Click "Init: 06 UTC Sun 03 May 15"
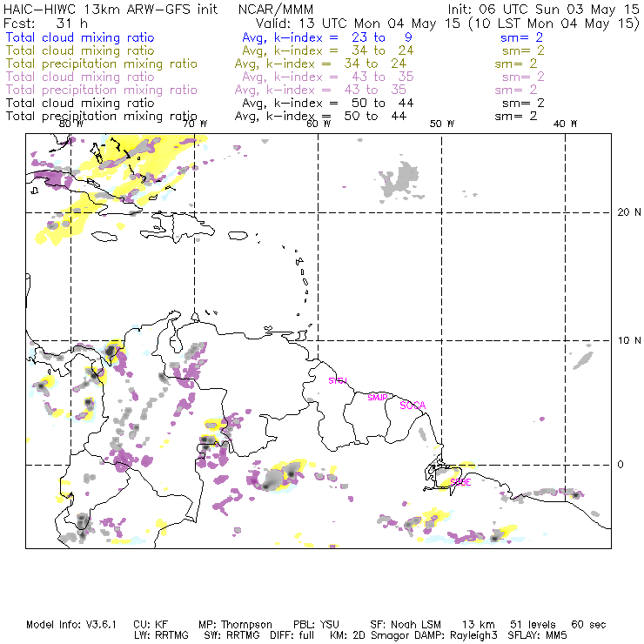644x644 pixels. click(x=543, y=9)
